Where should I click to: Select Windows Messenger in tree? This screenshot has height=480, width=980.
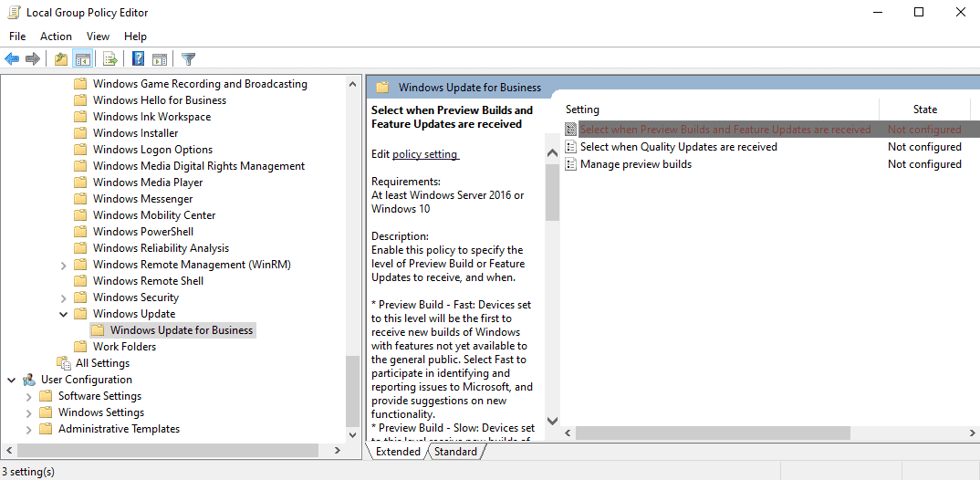[x=142, y=199]
